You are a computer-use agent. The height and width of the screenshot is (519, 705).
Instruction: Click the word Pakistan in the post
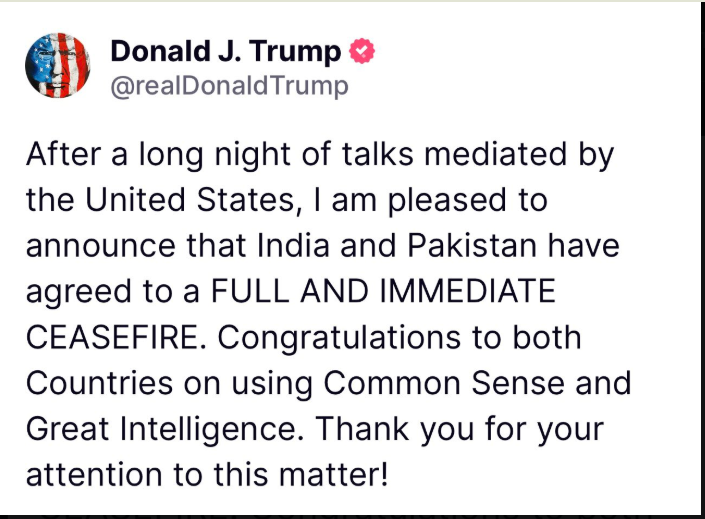tap(472, 246)
